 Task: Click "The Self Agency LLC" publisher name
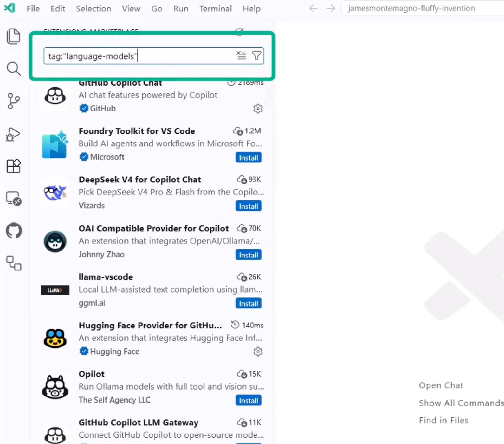114,400
